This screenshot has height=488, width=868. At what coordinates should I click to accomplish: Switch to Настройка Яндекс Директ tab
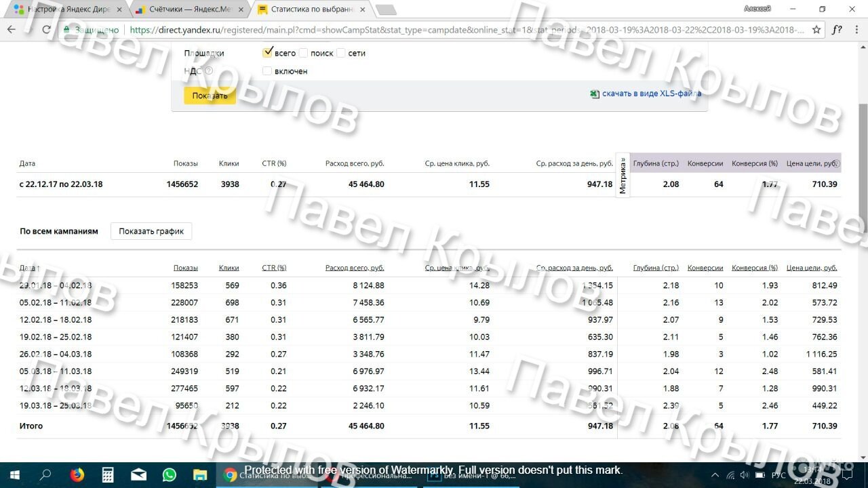point(68,9)
